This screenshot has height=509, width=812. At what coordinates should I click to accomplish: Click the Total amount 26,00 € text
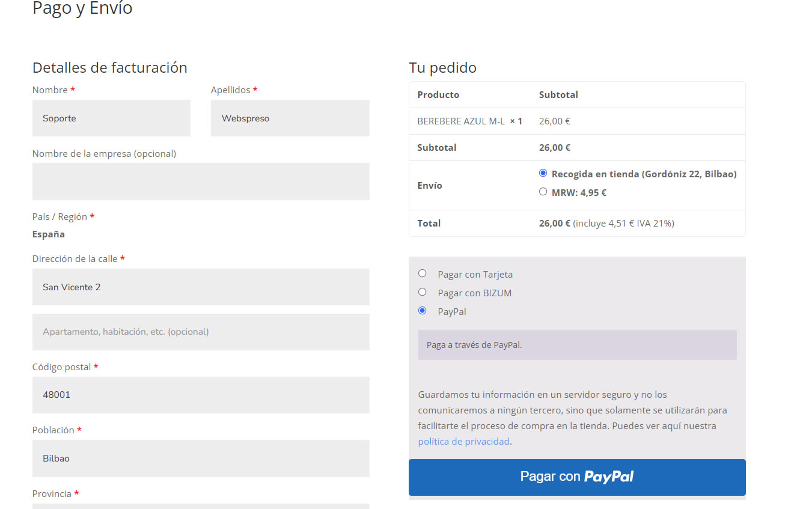pos(555,223)
